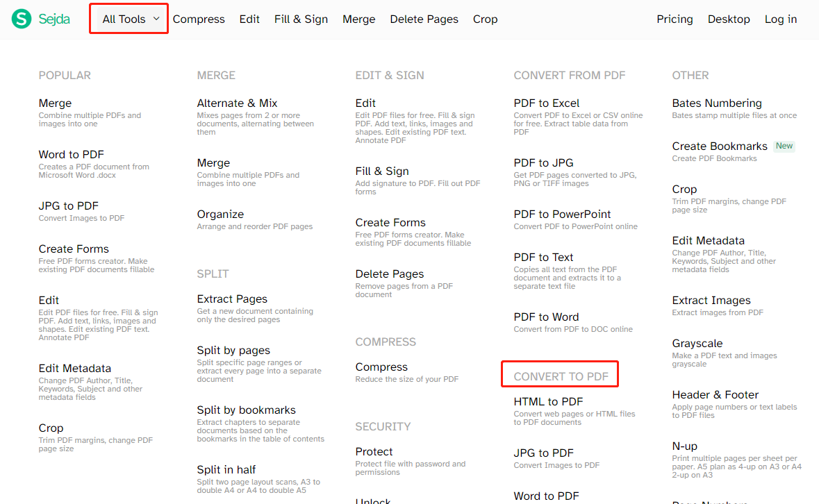The width and height of the screenshot is (819, 504).
Task: Select Edit Metadata under Popular
Action: point(75,369)
